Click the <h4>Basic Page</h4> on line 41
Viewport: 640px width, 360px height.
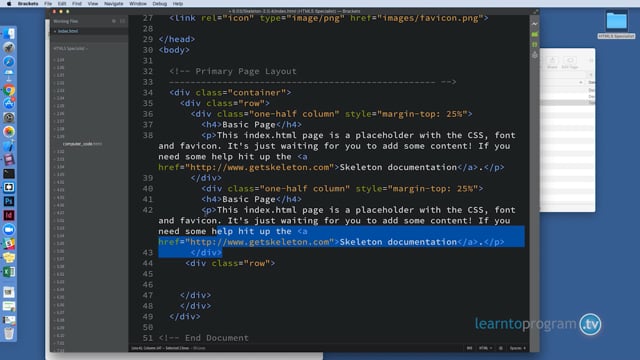point(251,199)
